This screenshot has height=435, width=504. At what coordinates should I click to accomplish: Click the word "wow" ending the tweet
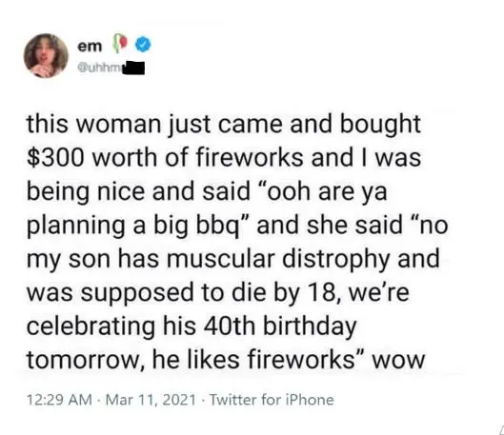[x=398, y=361]
